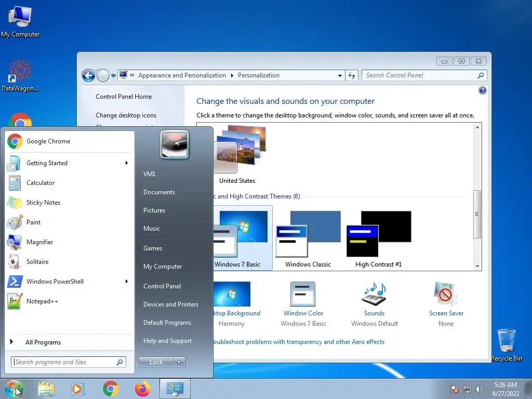Select the Windows Classic theme
The height and width of the screenshot is (399, 532).
pyautogui.click(x=308, y=238)
